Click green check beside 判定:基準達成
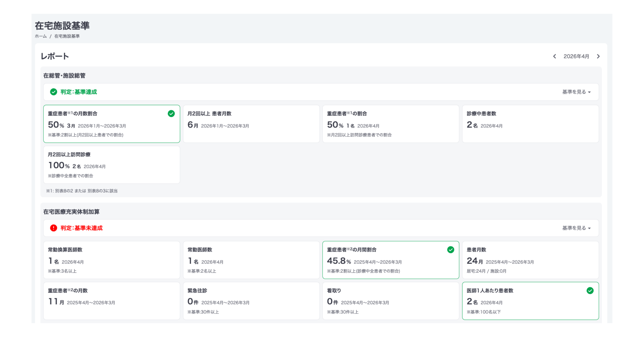This screenshot has height=337, width=644. (54, 92)
